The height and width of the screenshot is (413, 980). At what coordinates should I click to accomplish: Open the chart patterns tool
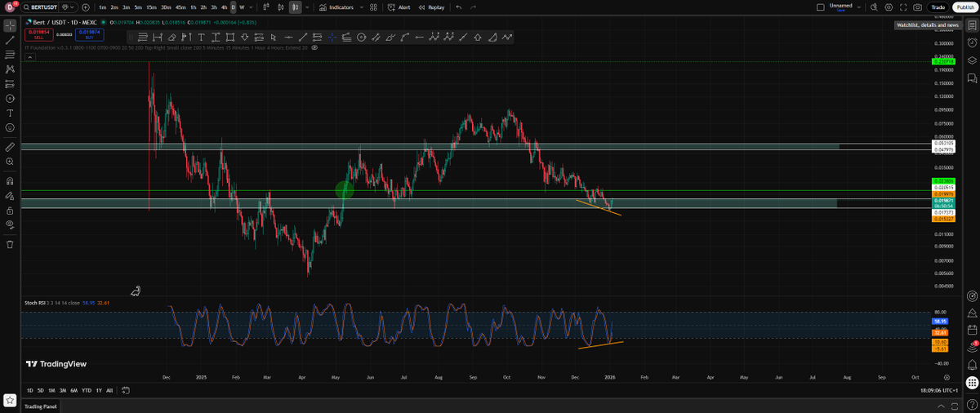click(10, 69)
